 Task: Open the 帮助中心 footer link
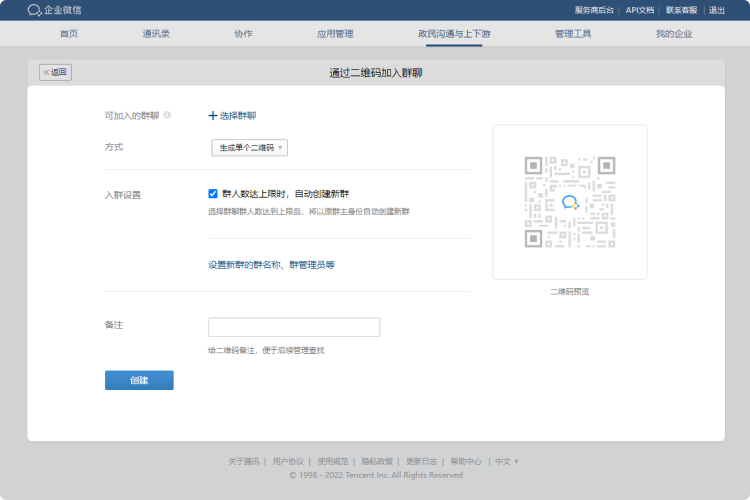(466, 461)
